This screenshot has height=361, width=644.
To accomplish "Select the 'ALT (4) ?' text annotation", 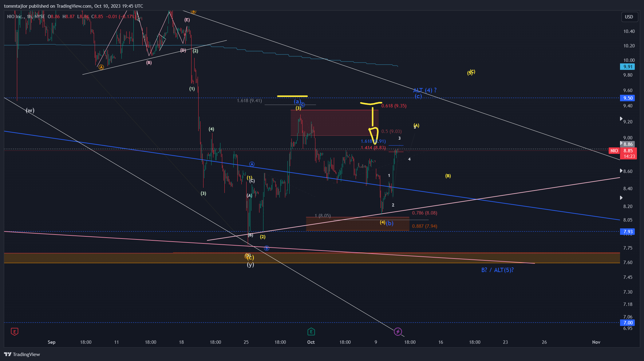I will point(425,90).
